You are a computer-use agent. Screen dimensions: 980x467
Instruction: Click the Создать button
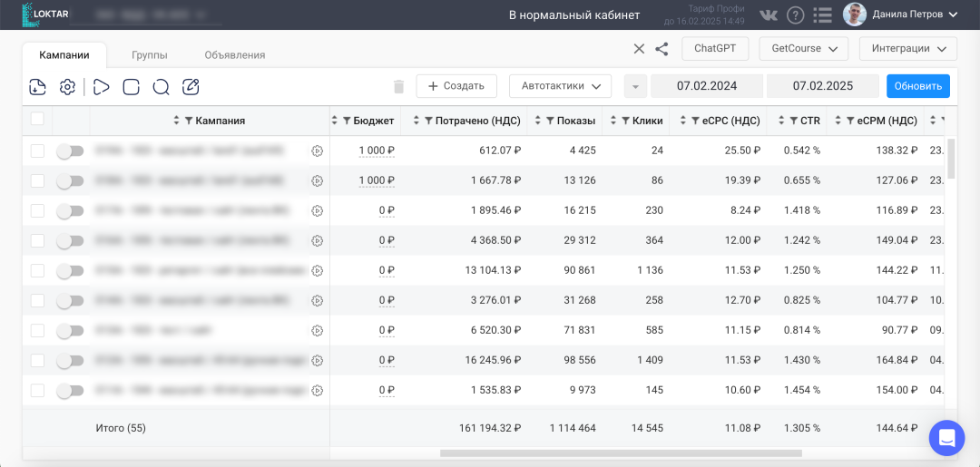pos(456,86)
